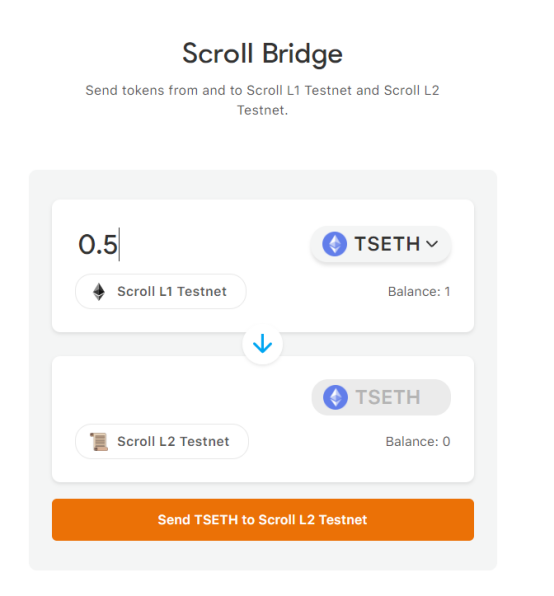Click the greyed-out TSETH destination token label
The image size is (554, 596).
388,397
